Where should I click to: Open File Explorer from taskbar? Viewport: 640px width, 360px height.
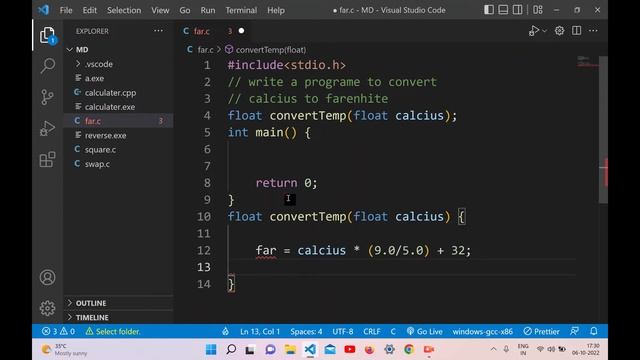click(x=290, y=349)
